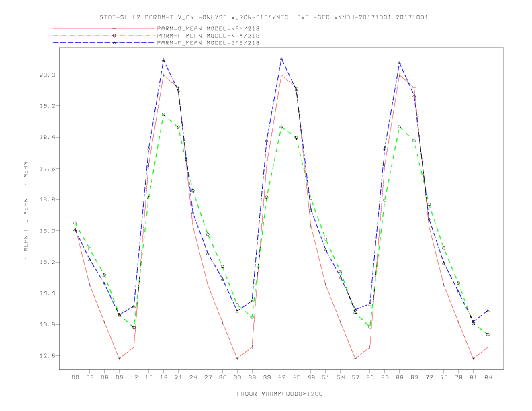This screenshot has width=532, height=411.
Task: Click x-axis tick label 33
Action: click(x=237, y=377)
